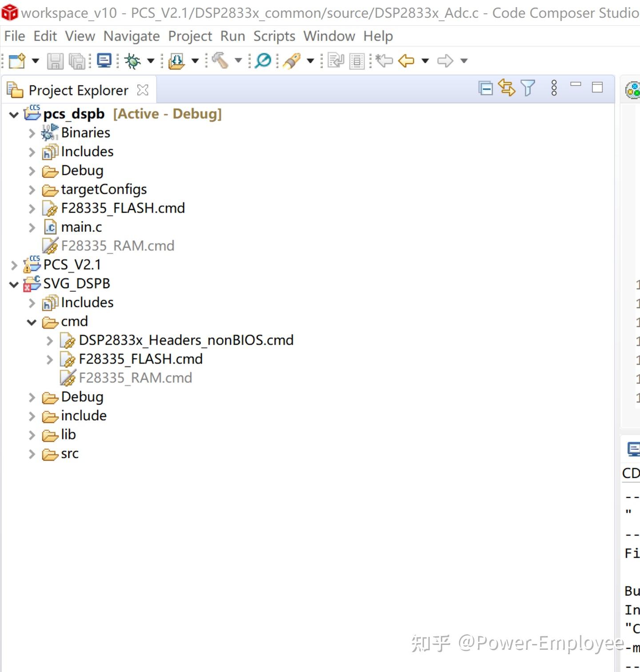Open the Scripts menu
Image resolution: width=640 pixels, height=672 pixels.
click(x=274, y=36)
